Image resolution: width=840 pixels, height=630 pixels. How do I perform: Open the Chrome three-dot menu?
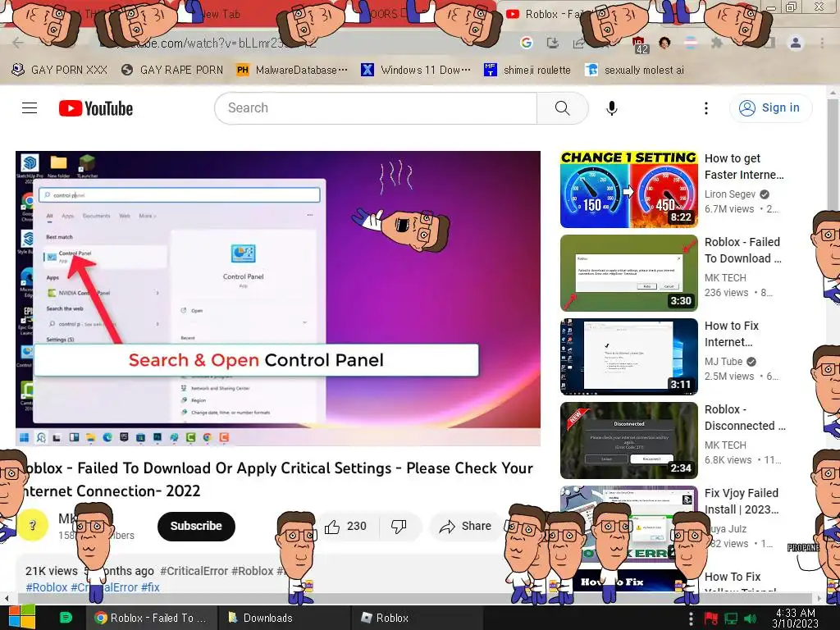click(x=822, y=43)
